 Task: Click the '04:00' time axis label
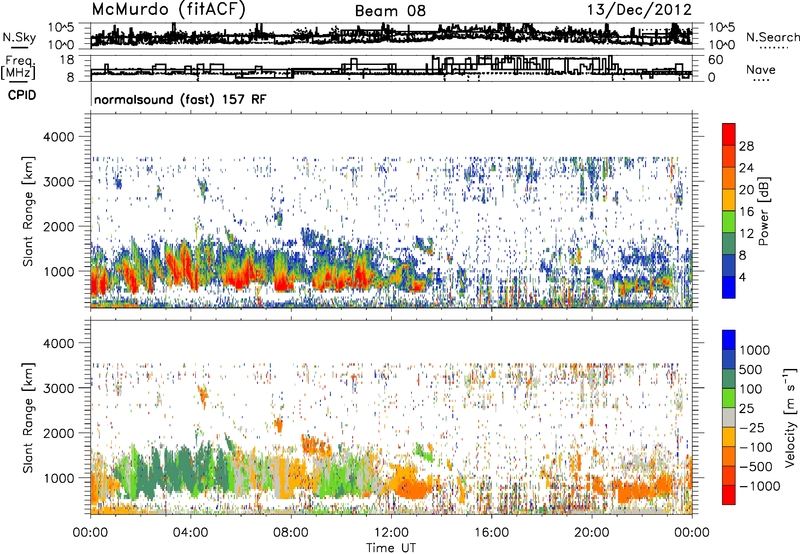click(191, 533)
